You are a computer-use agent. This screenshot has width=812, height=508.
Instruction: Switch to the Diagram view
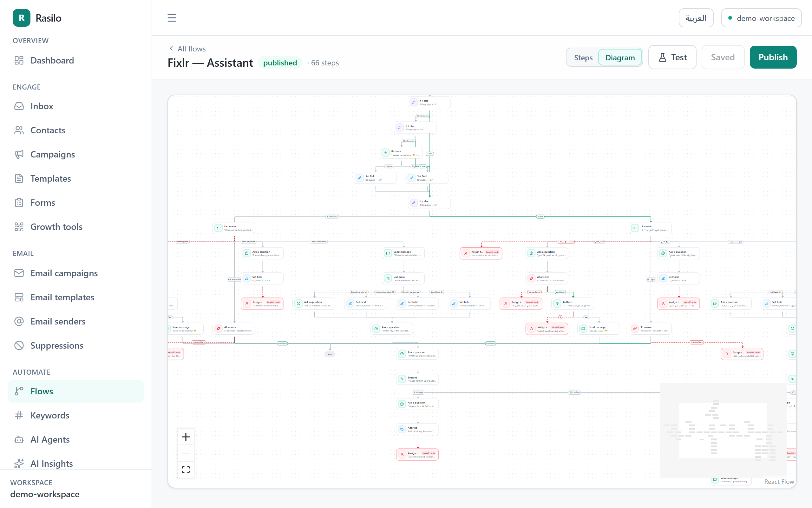[x=620, y=57]
